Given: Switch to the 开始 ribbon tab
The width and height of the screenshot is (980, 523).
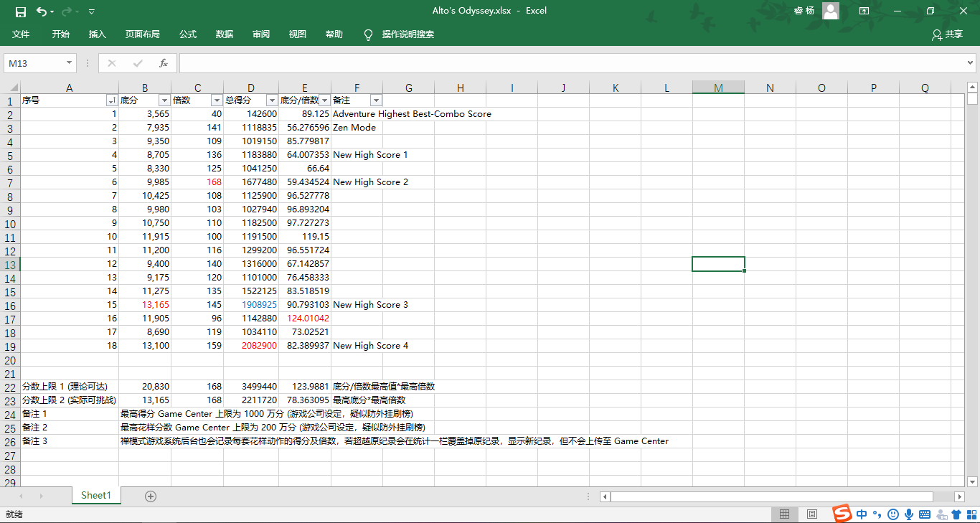Looking at the screenshot, I should (x=61, y=34).
